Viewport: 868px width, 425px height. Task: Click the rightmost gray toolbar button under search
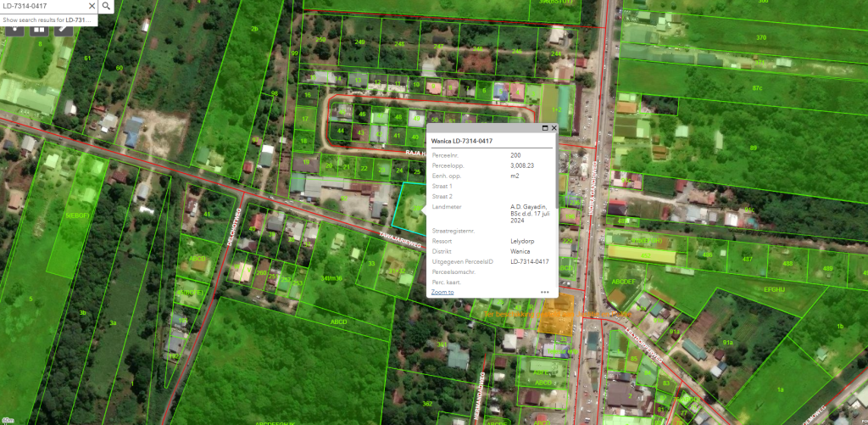point(63,28)
